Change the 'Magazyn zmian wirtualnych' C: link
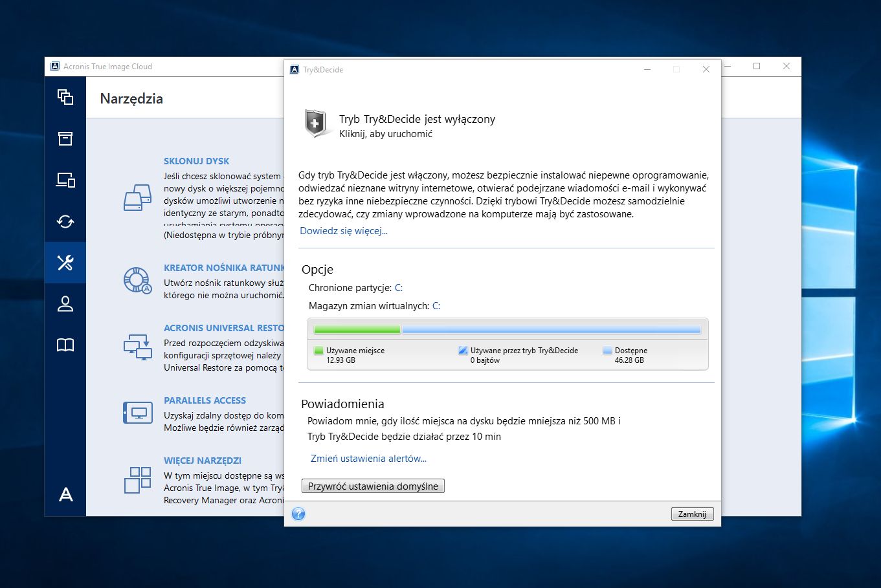881x588 pixels. 436,306
